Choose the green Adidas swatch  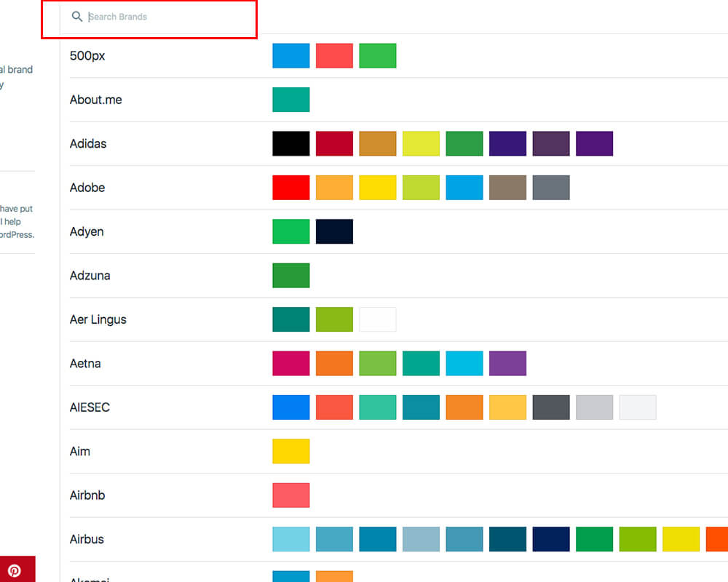[x=464, y=143]
